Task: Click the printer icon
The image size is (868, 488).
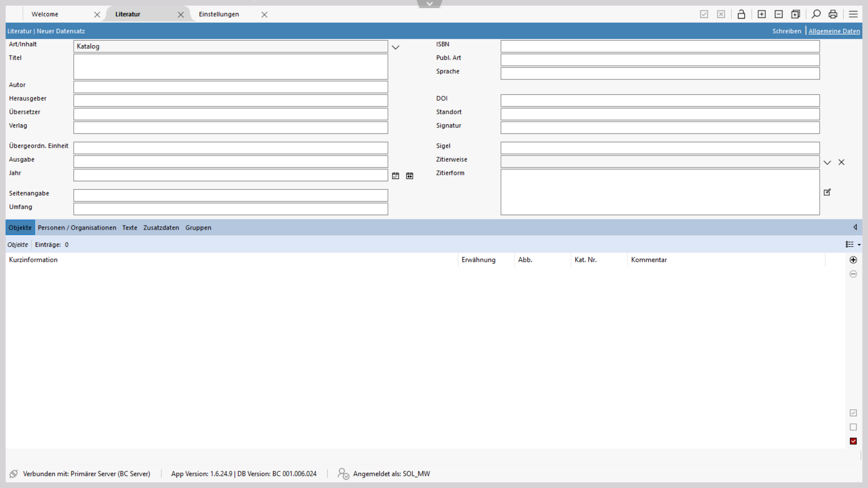Action: click(x=833, y=14)
